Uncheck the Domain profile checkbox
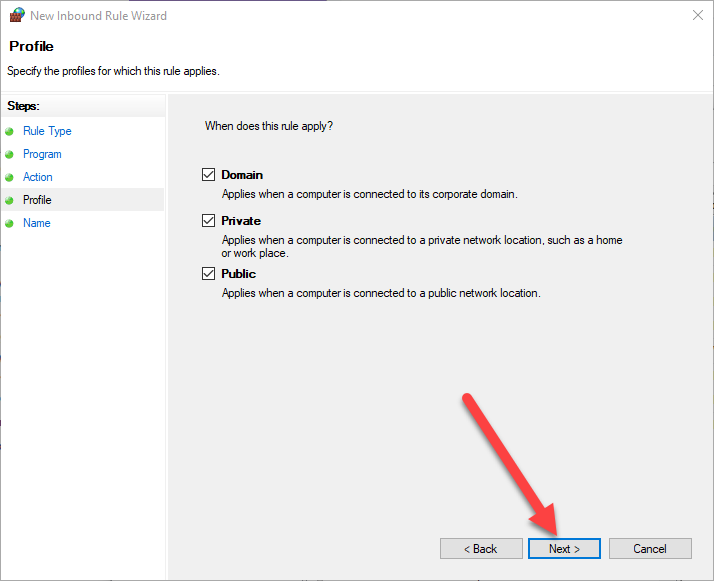Viewport: 714px width, 581px height. coord(209,175)
